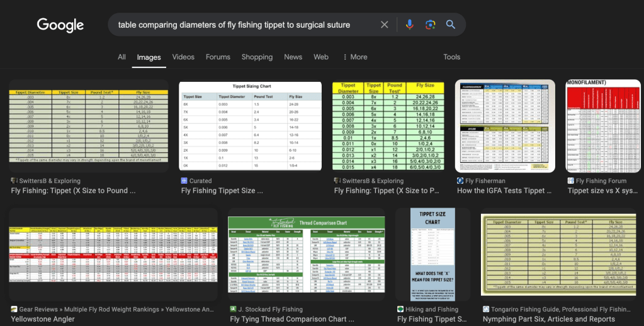The width and height of the screenshot is (644, 326).
Task: Switch to the All results tab
Action: click(121, 57)
